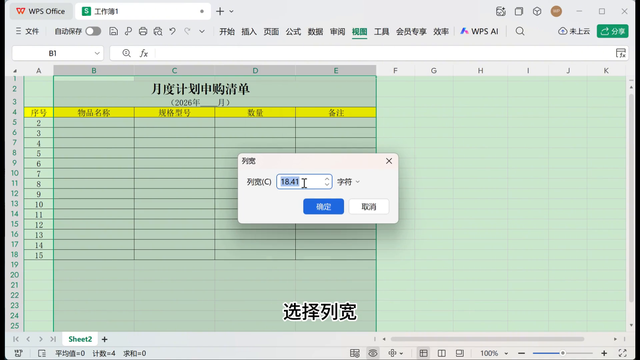This screenshot has width=640, height=360.
Task: Open the Name Box dropdown for B1
Action: tap(97, 53)
